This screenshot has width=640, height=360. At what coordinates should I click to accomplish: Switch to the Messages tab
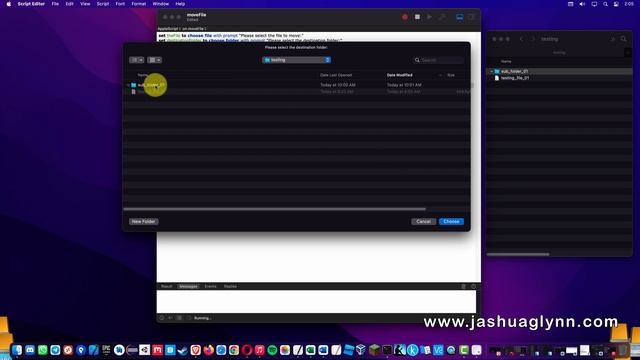(x=189, y=287)
